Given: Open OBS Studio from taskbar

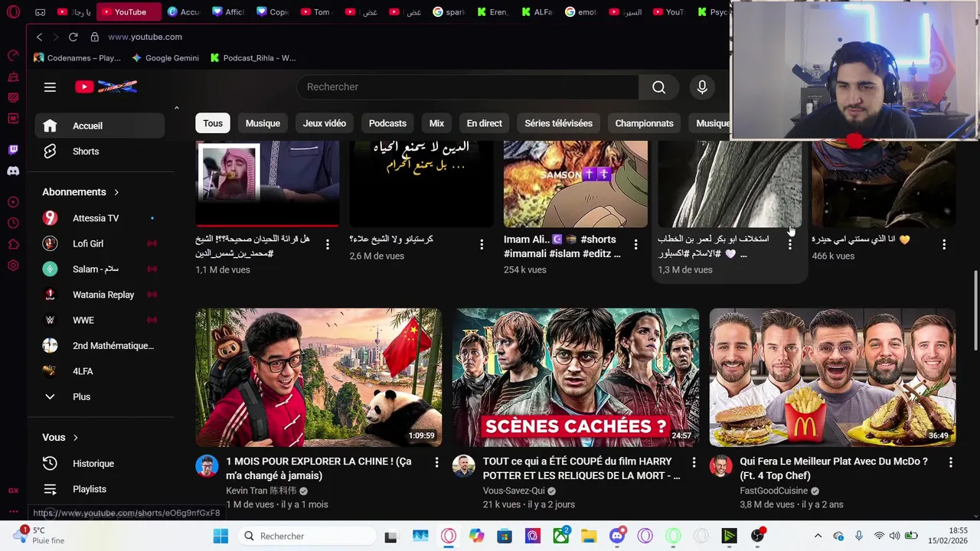Looking at the screenshot, I should point(757,536).
